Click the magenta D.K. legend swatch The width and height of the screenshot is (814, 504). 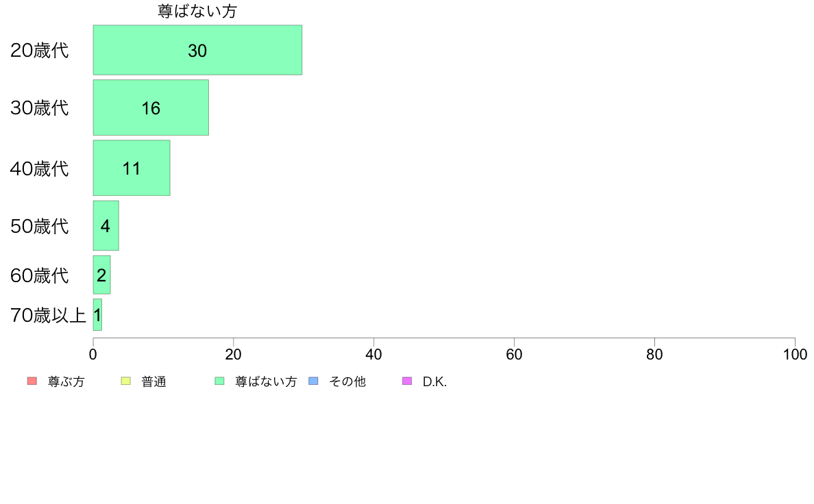(408, 381)
